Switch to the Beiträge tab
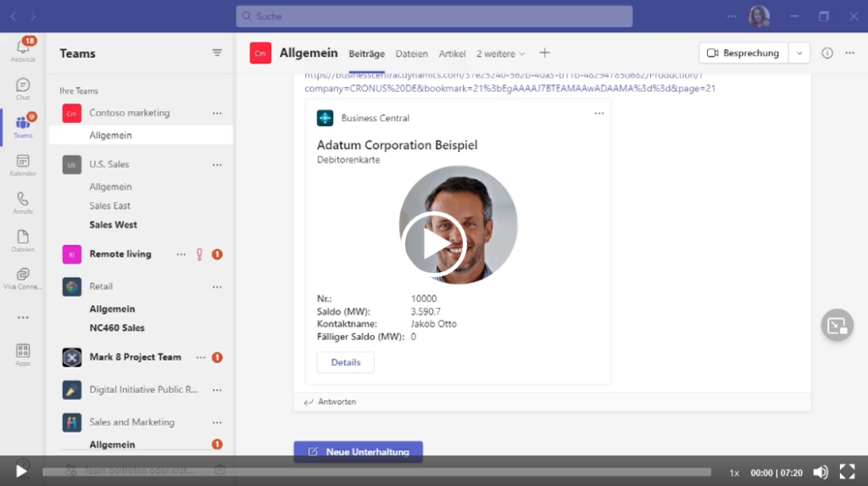 tap(366, 53)
